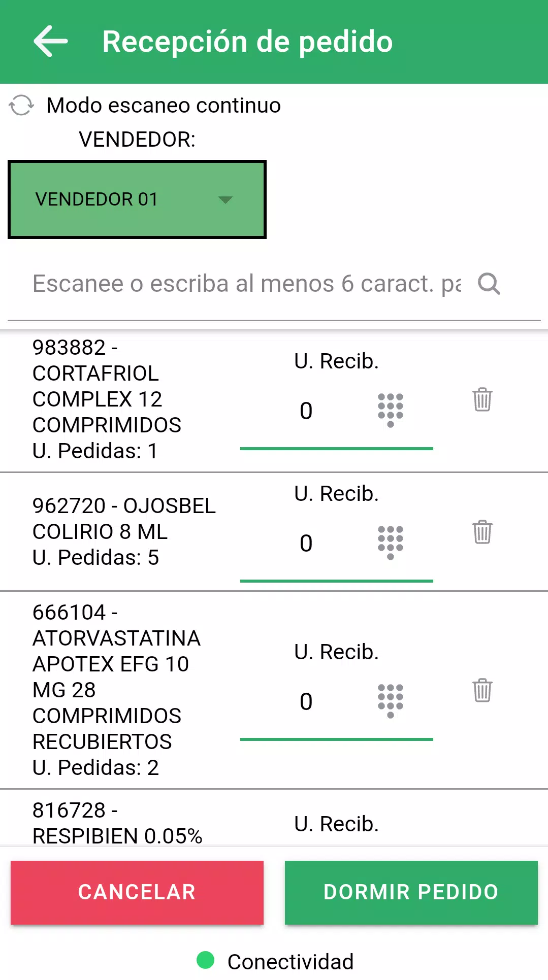Select the 962720 OJOSBEL COLIRIO row
The width and height of the screenshot is (548, 980).
(124, 531)
